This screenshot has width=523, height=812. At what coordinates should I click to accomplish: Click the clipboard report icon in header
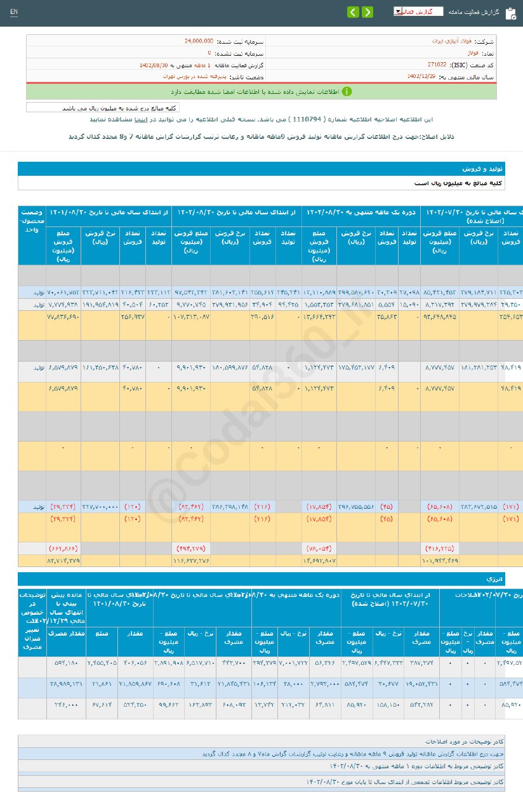pos(510,13)
